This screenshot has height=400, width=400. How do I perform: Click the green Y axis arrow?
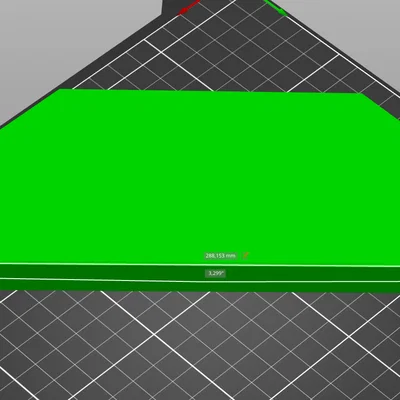point(276,7)
